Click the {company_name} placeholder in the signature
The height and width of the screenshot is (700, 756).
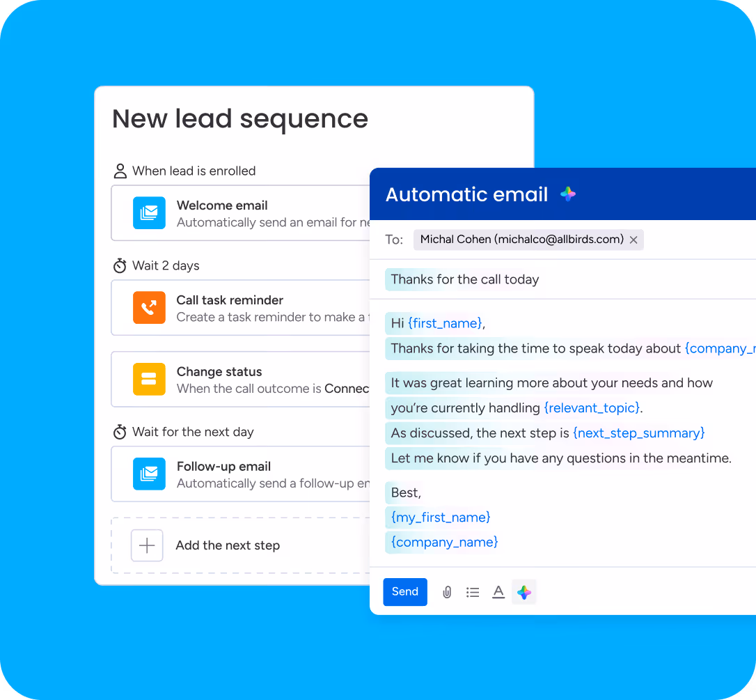445,543
